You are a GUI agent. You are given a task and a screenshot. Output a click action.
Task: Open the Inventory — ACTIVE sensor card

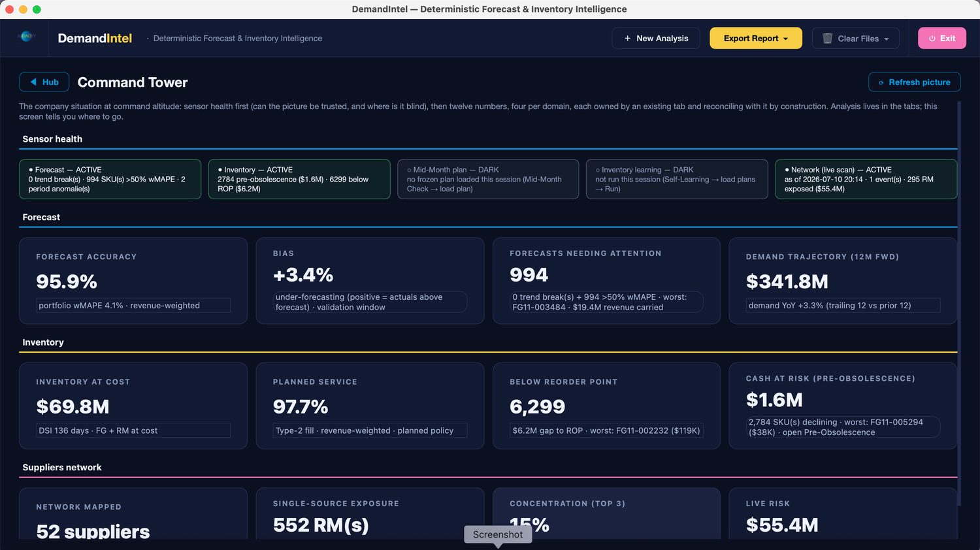(299, 179)
